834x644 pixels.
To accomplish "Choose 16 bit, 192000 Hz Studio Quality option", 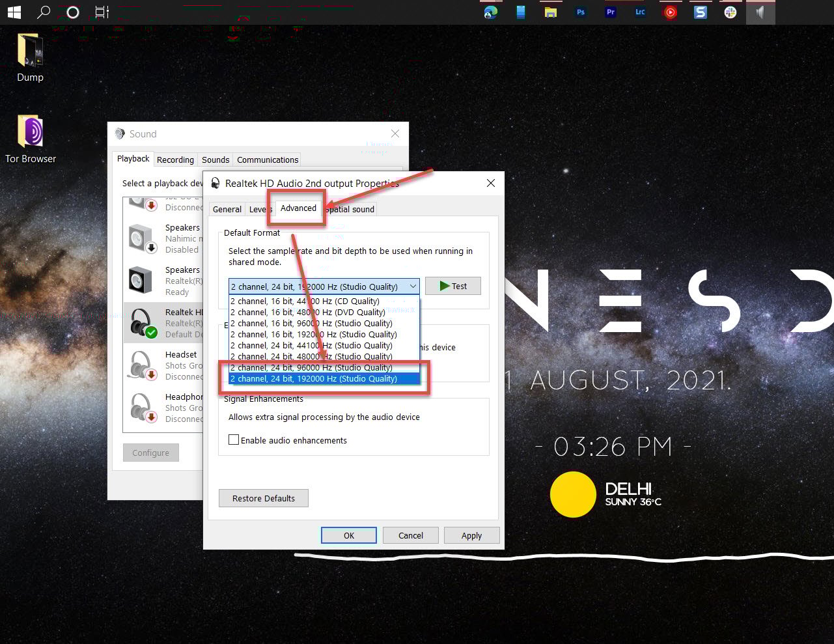I will point(324,335).
